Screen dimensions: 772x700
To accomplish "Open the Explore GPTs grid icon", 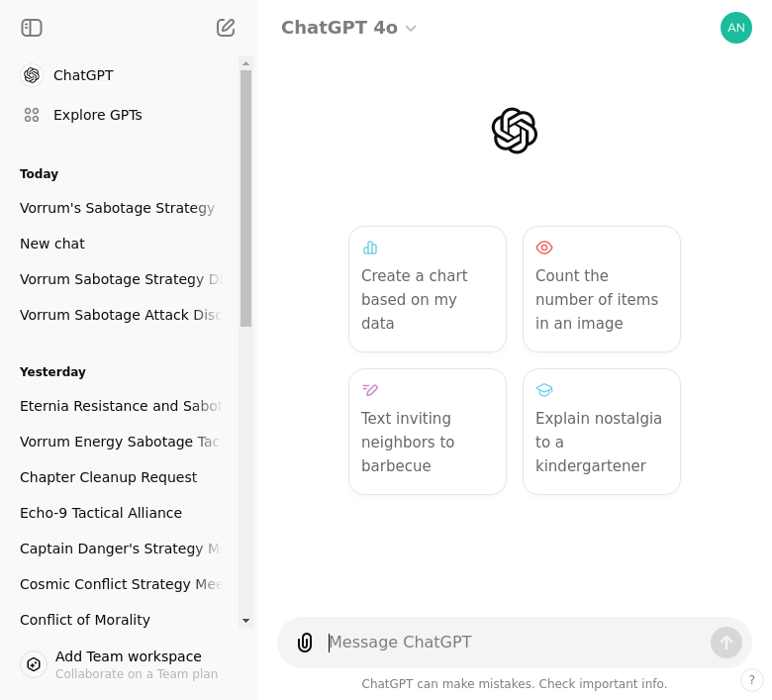I will [32, 115].
